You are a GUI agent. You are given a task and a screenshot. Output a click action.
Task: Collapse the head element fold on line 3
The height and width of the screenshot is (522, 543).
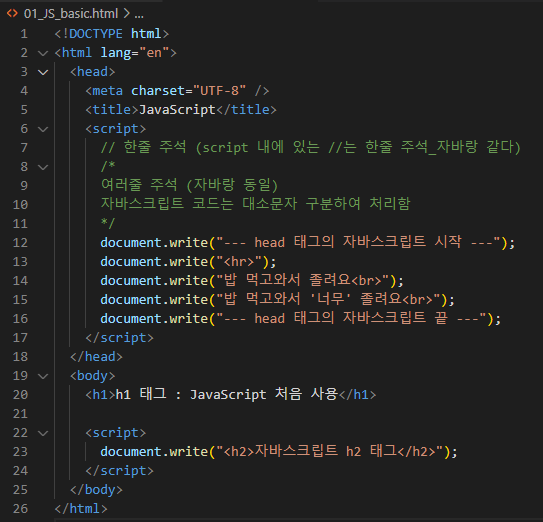pyautogui.click(x=43, y=72)
